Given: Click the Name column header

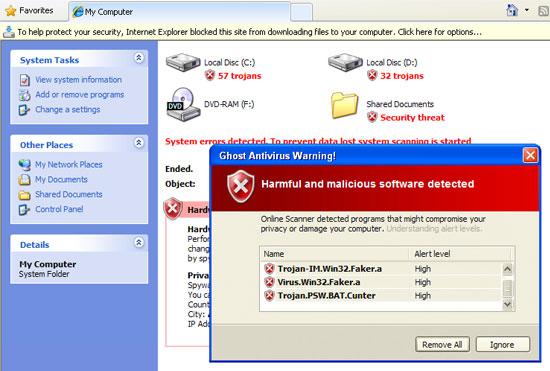Looking at the screenshot, I should point(334,254).
